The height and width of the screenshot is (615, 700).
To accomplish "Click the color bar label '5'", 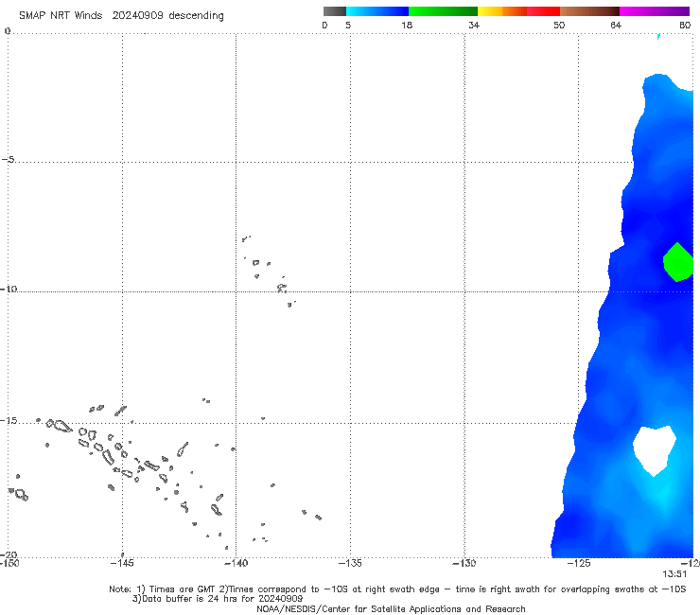I will tap(348, 25).
